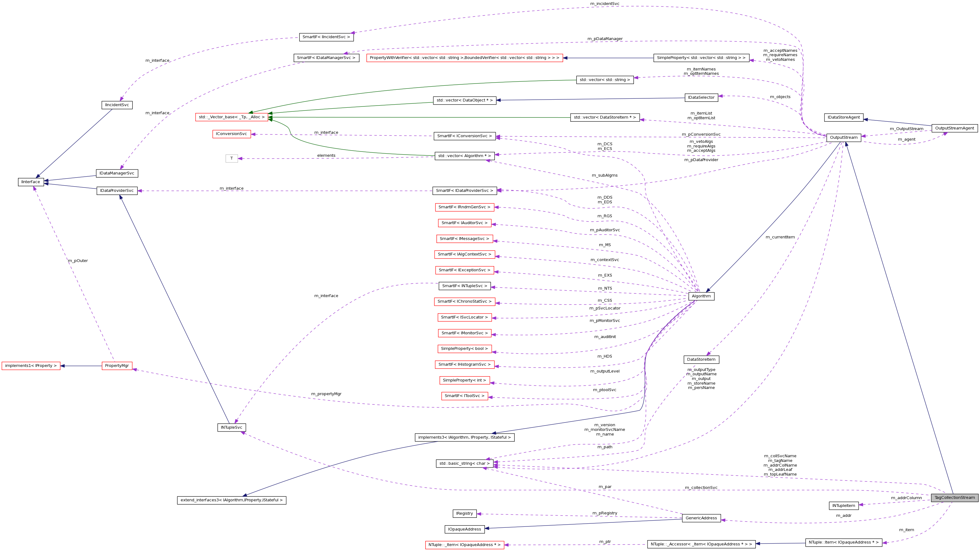
Task: Open the Algorithm class node
Action: pos(701,296)
